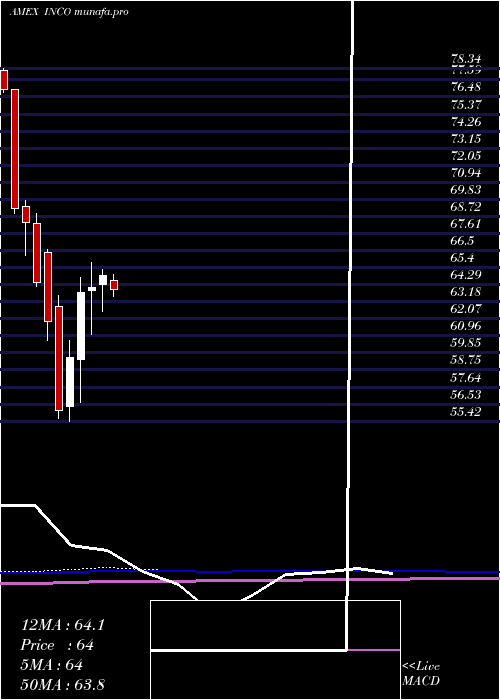Select the 74.26 price axis value
The width and height of the screenshot is (500, 700).
tap(466, 121)
